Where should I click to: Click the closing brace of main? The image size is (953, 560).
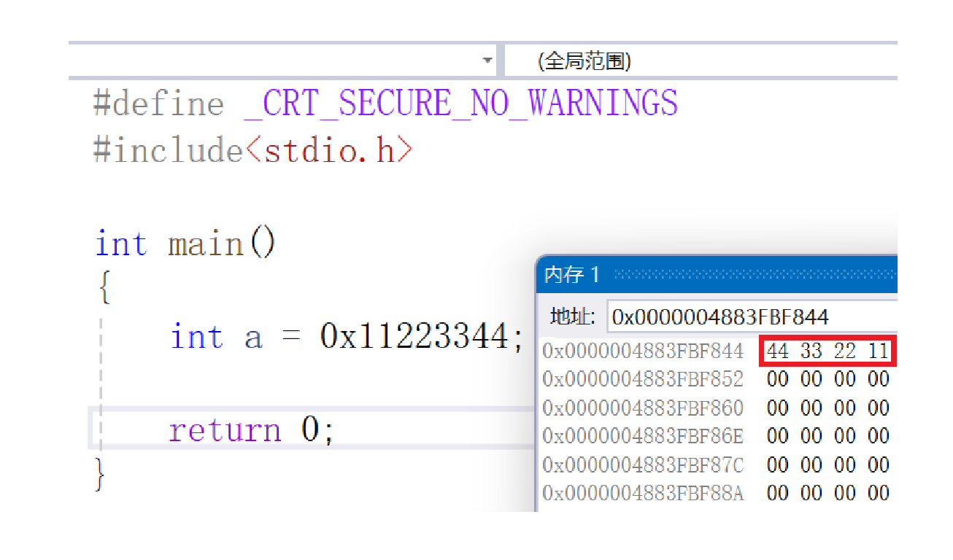(x=101, y=474)
